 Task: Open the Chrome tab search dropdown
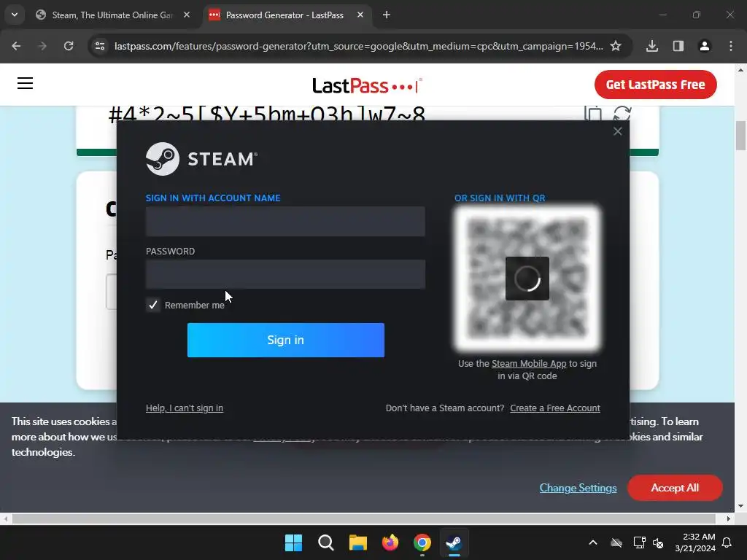[x=15, y=15]
